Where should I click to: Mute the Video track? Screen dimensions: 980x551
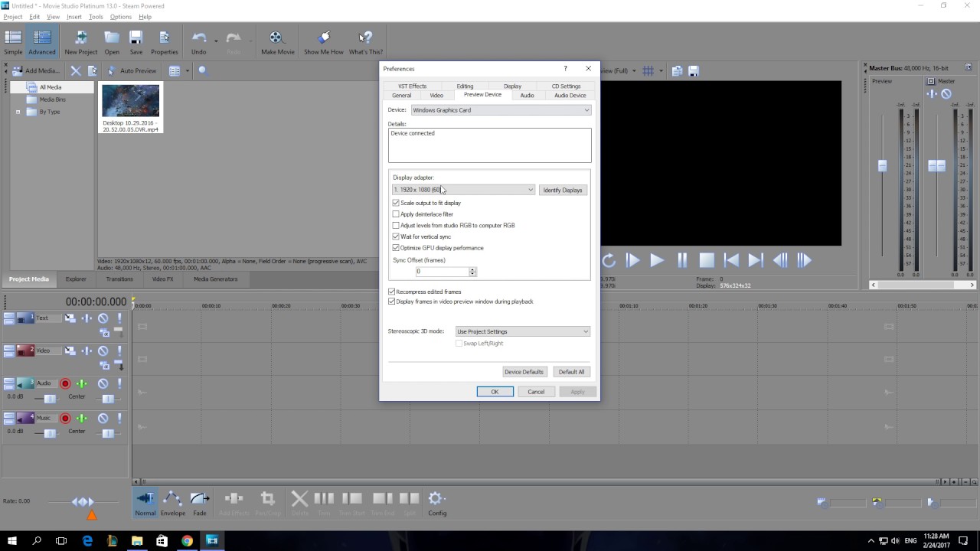103,351
